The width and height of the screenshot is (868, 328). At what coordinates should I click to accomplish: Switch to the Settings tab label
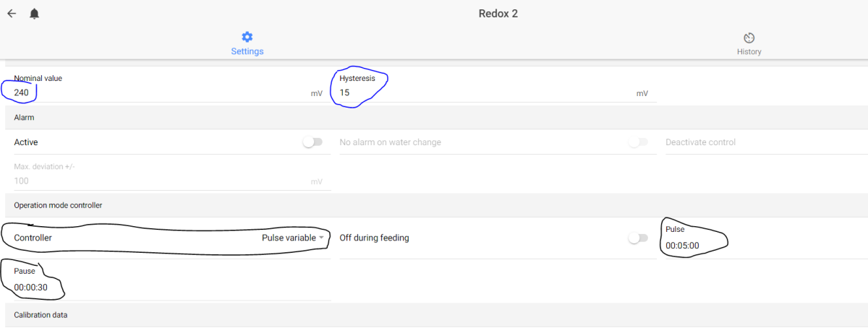(x=247, y=51)
